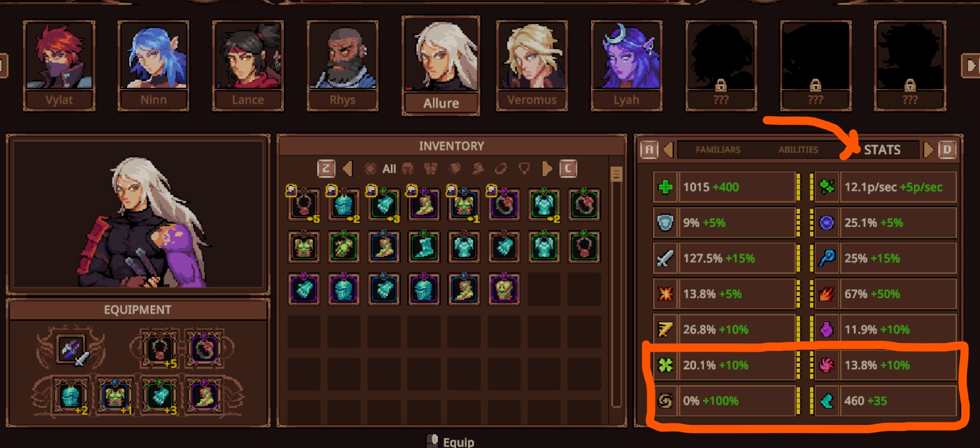Select the Veromus character portrait

[531, 66]
